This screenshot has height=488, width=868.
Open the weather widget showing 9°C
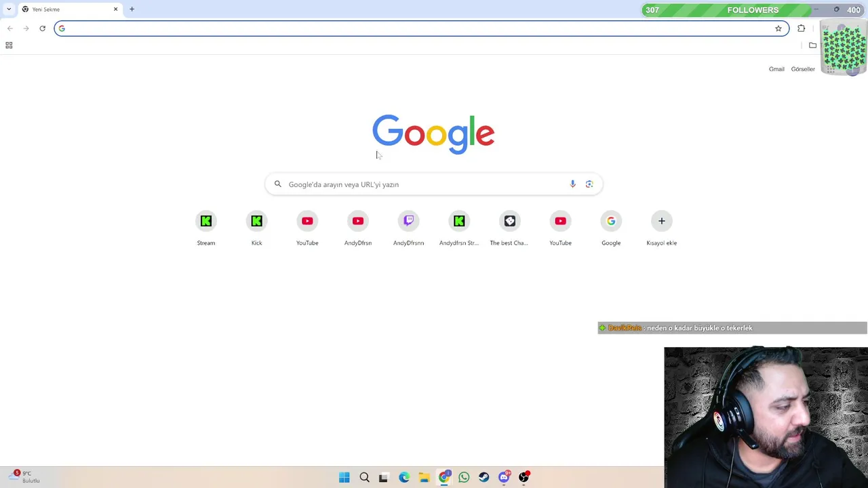(26, 476)
